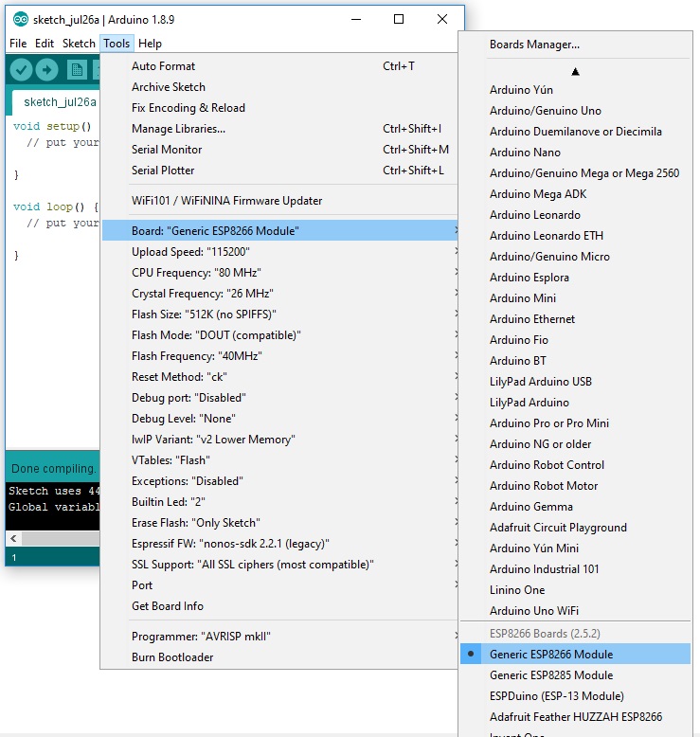Open the Espressif FW submenu

pyautogui.click(x=279, y=543)
